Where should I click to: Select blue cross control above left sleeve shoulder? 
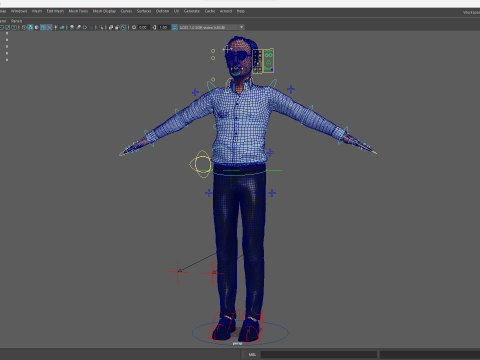click(291, 89)
